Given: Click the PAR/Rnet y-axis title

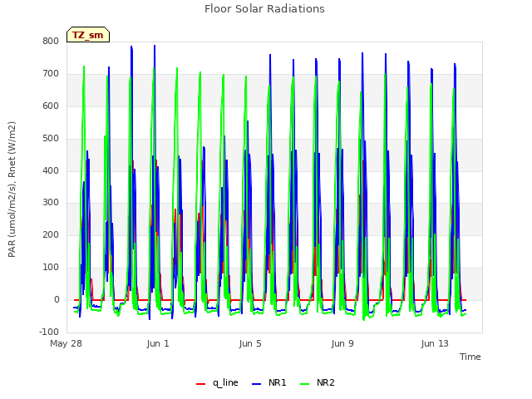Looking at the screenshot, I should point(12,190).
